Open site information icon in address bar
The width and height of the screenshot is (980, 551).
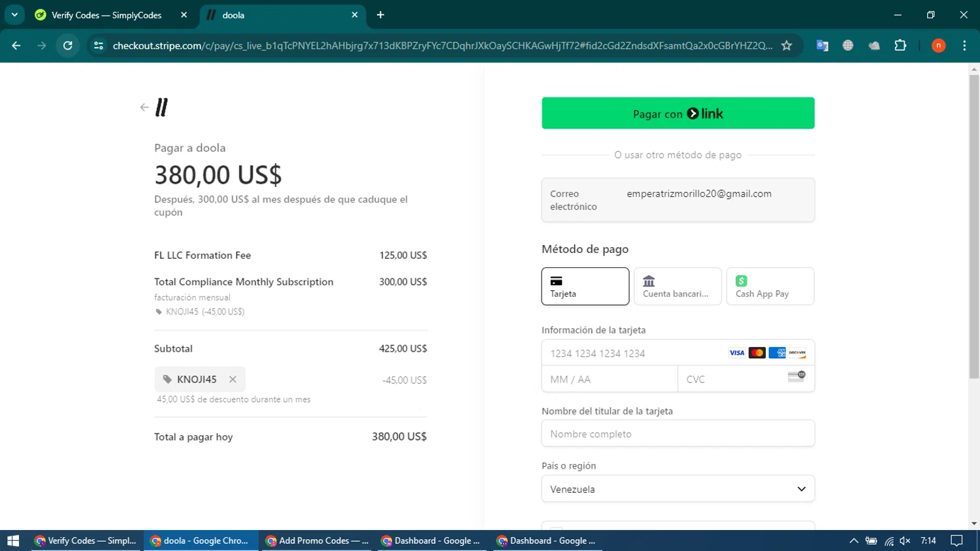(99, 46)
